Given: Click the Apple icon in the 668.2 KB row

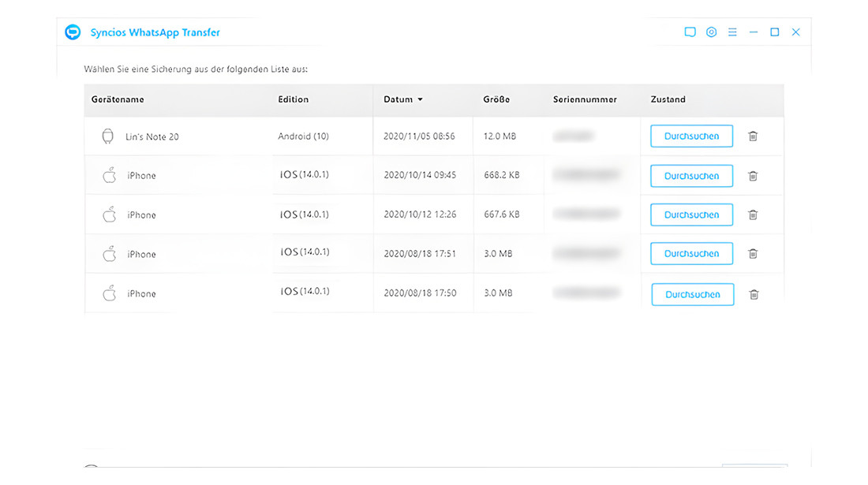Looking at the screenshot, I should [110, 175].
